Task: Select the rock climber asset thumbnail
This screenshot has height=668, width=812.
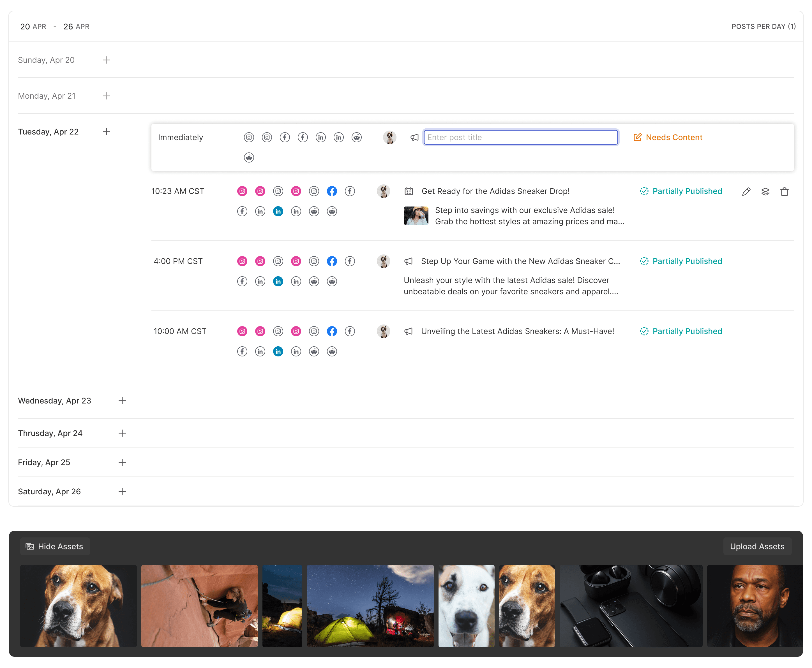Action: 199,606
